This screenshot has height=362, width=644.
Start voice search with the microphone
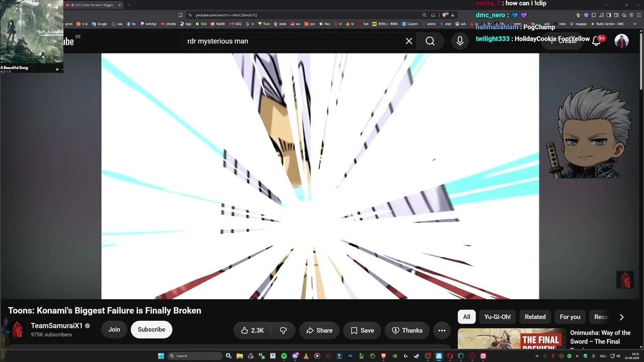[x=460, y=41]
